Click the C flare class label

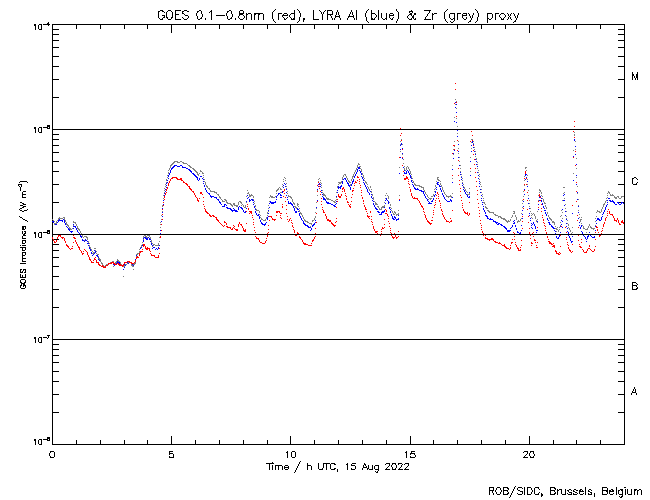[635, 182]
